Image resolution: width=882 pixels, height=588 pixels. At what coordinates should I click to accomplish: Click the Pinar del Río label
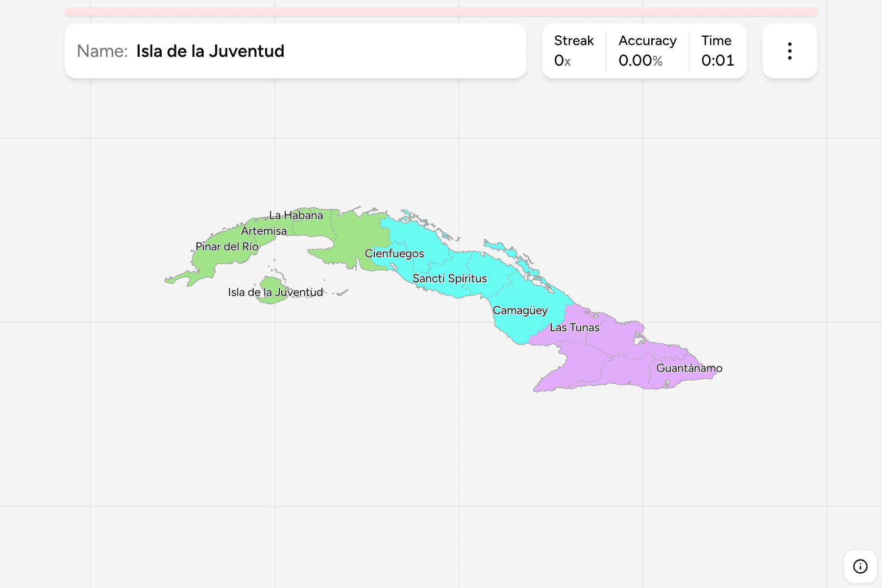click(227, 246)
